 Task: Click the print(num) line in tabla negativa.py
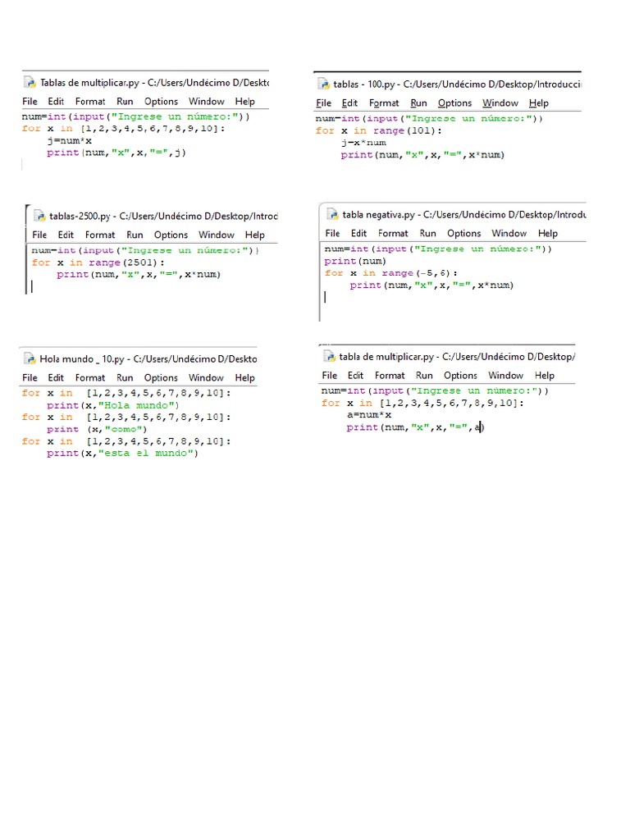pos(355,261)
